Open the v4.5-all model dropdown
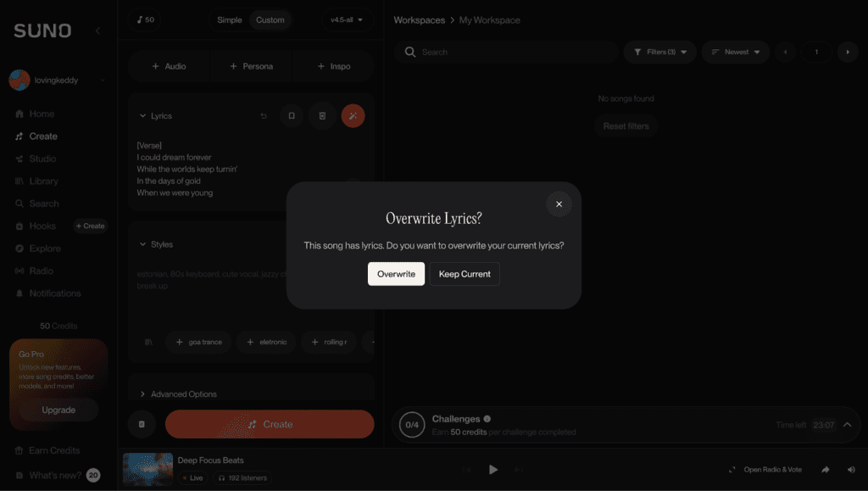 click(x=347, y=20)
